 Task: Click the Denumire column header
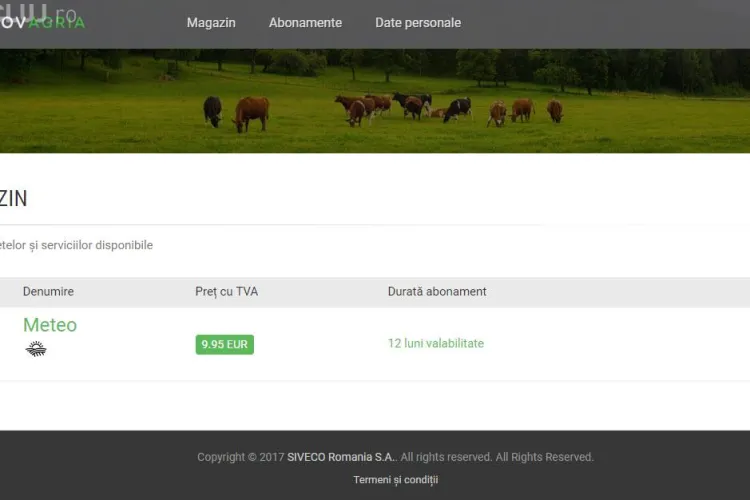click(x=48, y=292)
